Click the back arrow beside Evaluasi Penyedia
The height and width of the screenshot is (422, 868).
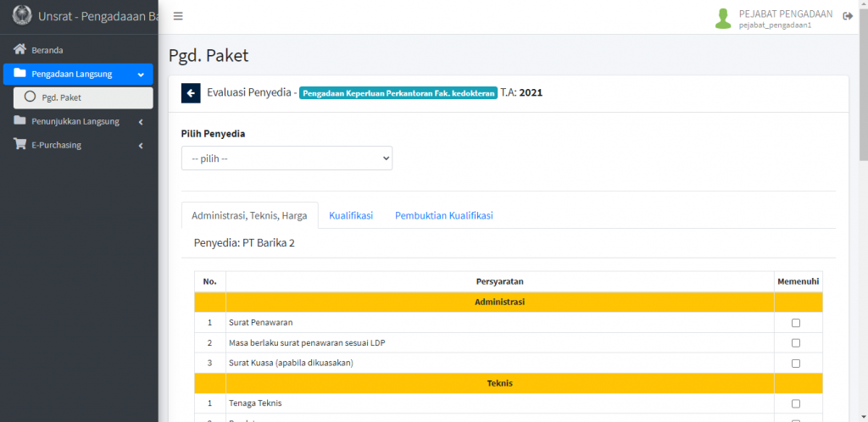coord(191,93)
